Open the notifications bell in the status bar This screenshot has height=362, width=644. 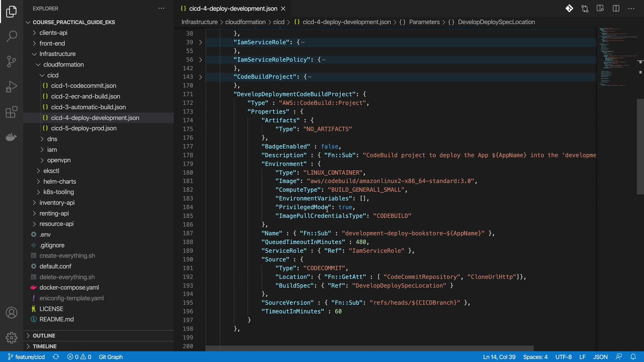(633, 357)
